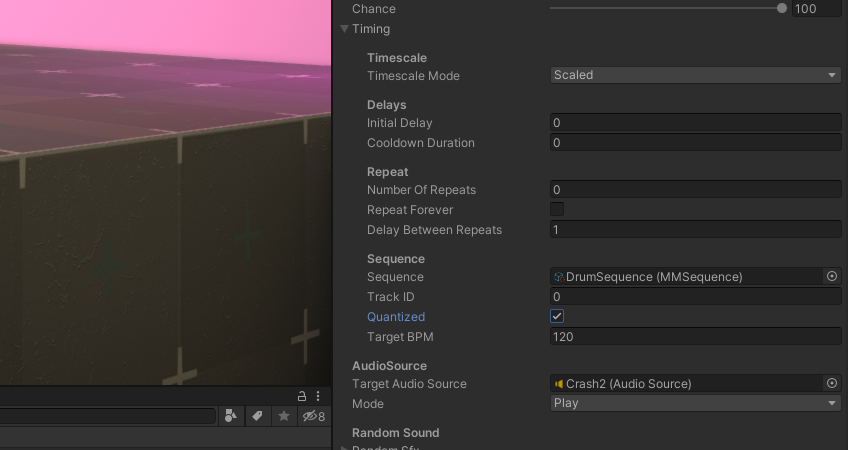Toggle hidden packages visibility eye icon
Screen dimensions: 848x450
coord(314,416)
